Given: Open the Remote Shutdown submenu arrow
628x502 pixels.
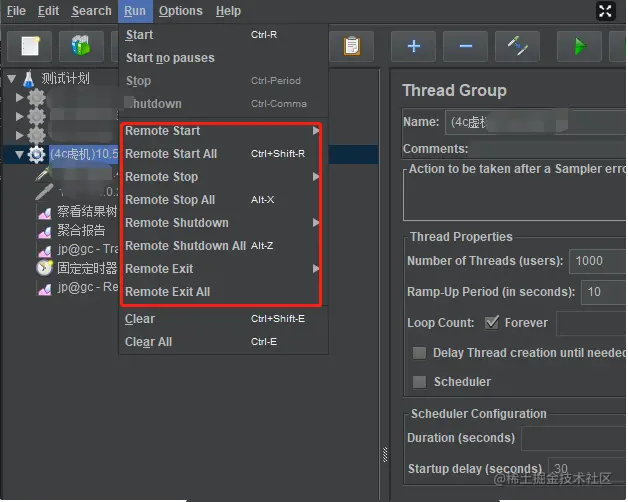Looking at the screenshot, I should tap(316, 222).
